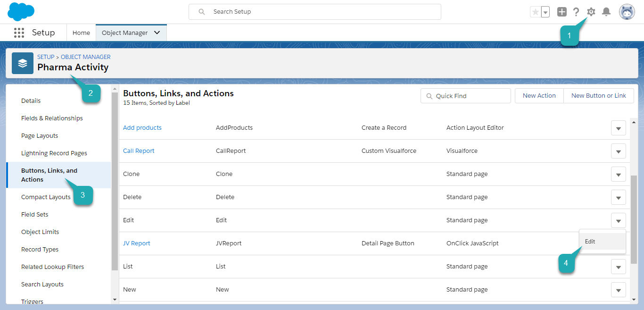644x310 pixels.
Task: Open the App Launcher grid icon
Action: pyautogui.click(x=19, y=33)
